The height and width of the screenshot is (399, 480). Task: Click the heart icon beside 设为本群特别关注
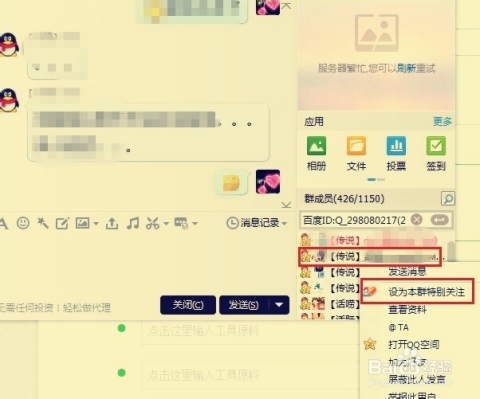pos(370,292)
